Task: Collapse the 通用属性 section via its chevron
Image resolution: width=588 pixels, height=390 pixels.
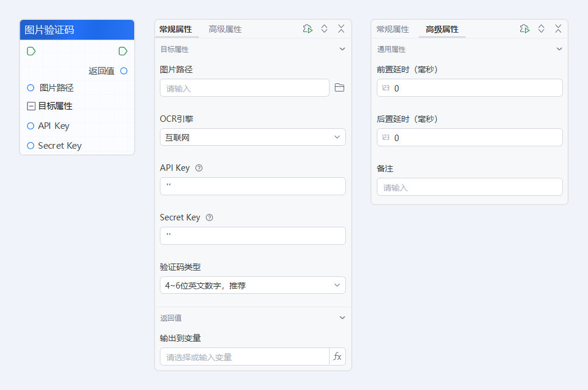Action: (559, 49)
